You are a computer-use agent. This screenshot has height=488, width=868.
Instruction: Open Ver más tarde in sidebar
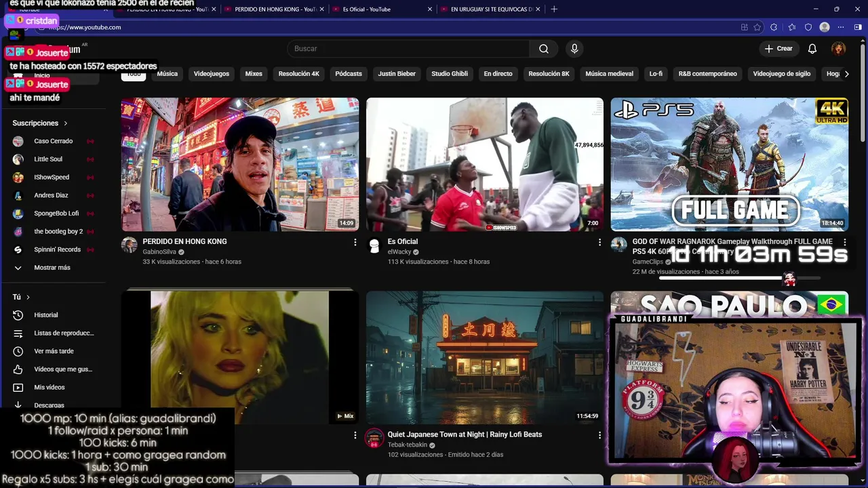pos(54,351)
